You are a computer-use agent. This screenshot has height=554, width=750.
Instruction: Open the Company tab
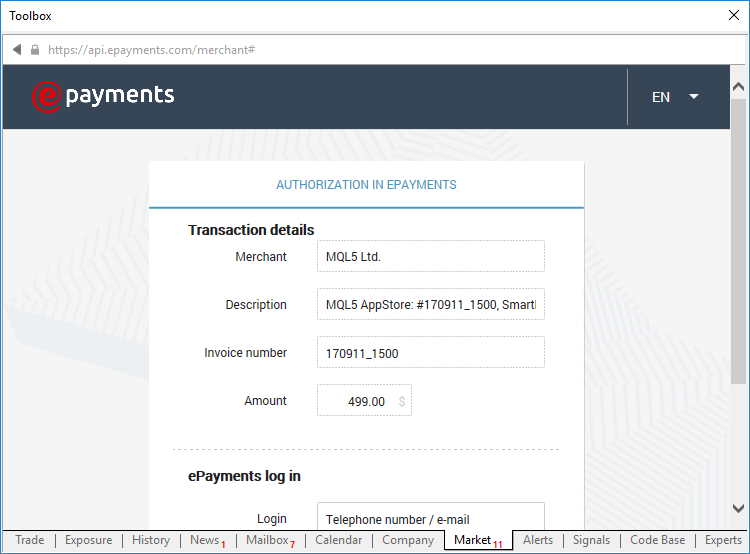tap(408, 540)
